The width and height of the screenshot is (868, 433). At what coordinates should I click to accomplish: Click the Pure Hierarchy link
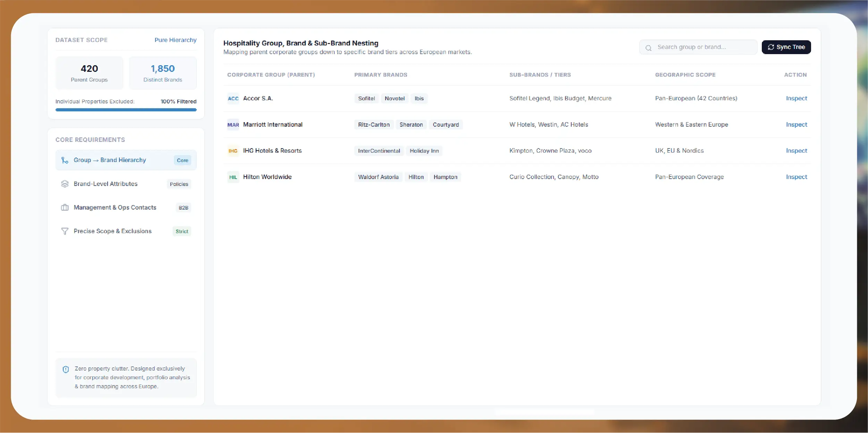tap(176, 40)
